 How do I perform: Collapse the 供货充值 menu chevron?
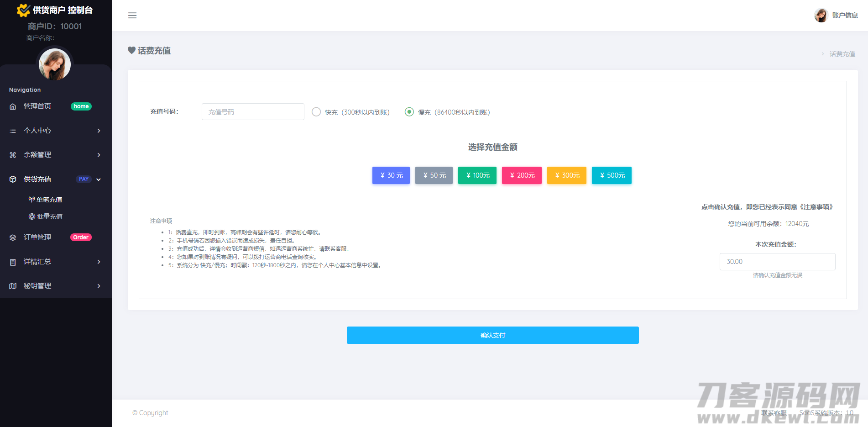pos(99,179)
